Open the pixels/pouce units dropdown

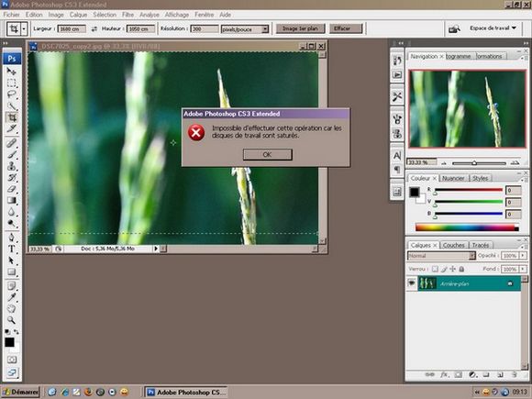[x=265, y=29]
